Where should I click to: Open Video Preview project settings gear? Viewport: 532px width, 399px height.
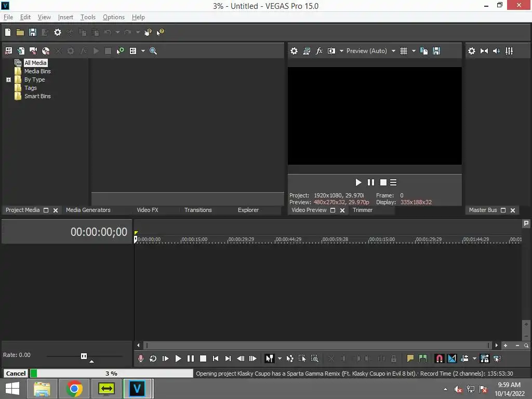click(294, 51)
